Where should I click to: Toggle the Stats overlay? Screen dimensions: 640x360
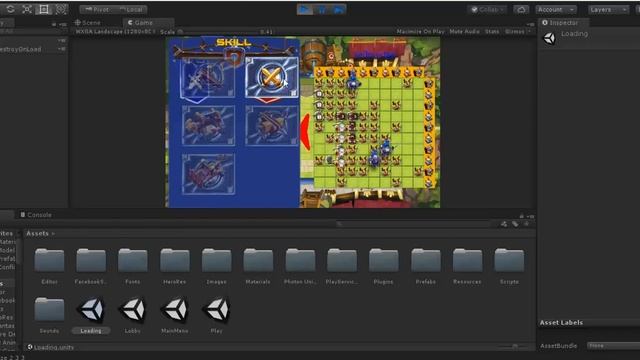coord(492,31)
